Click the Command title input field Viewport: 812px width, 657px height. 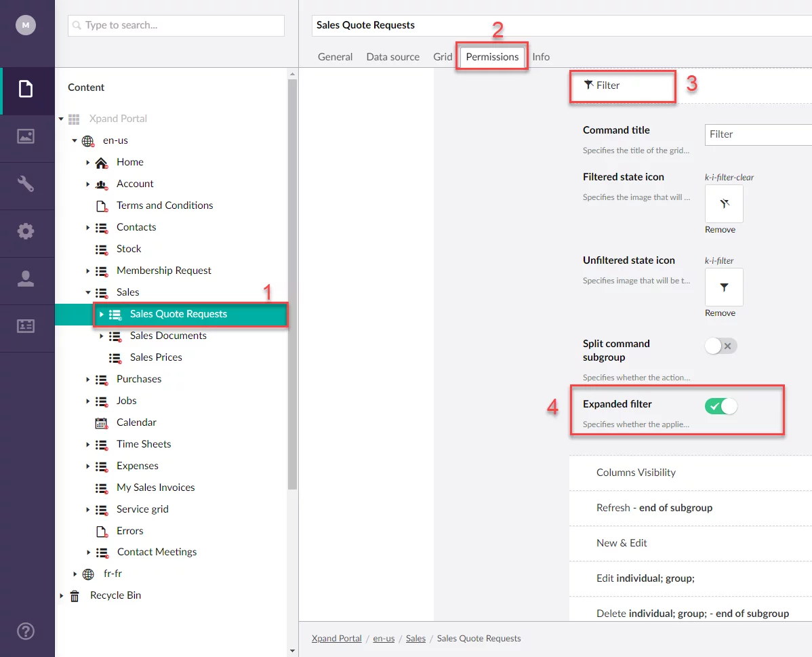click(758, 134)
